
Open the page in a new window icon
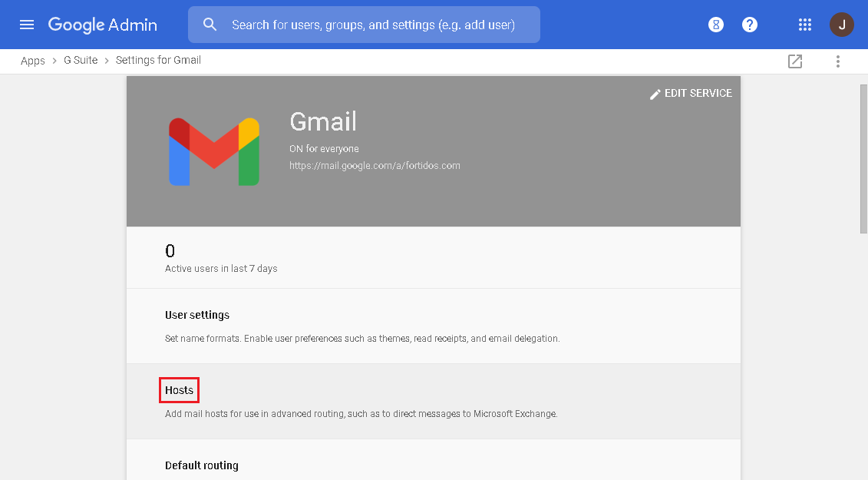click(x=795, y=61)
